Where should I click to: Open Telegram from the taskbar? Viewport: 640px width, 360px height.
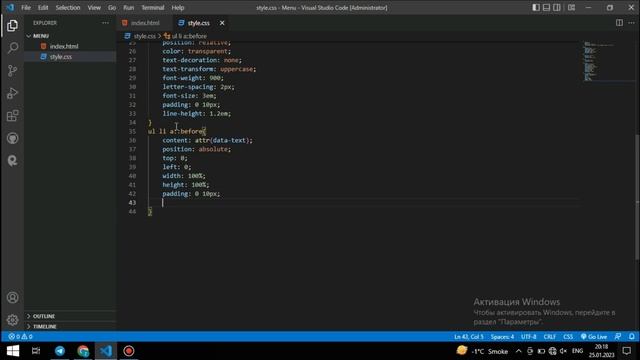[x=60, y=351]
